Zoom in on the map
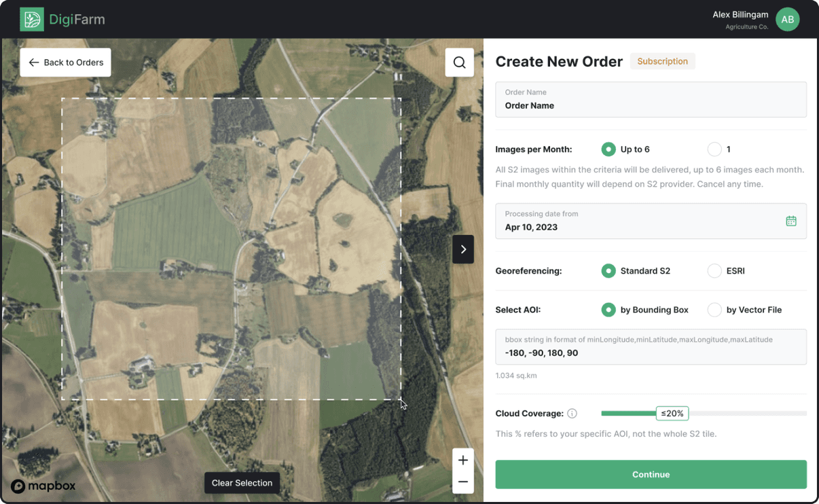The height and width of the screenshot is (504, 819). (462, 459)
